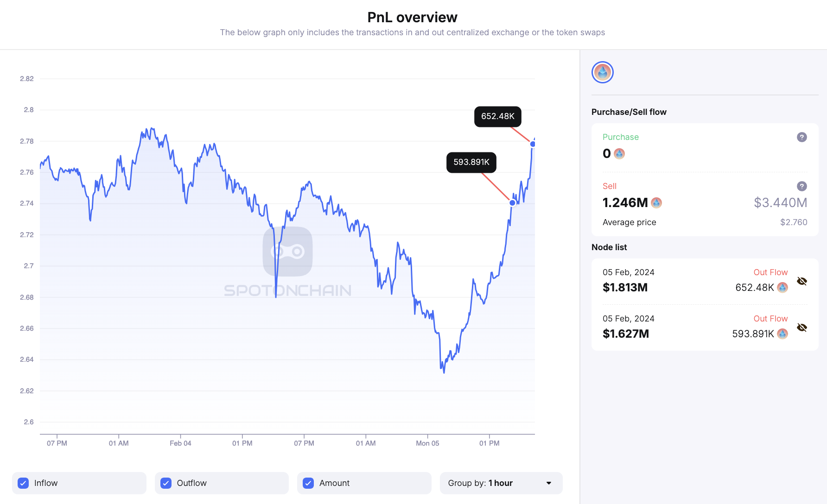Select the 652.48K chart tooltip label
The image size is (827, 504).
tap(497, 116)
